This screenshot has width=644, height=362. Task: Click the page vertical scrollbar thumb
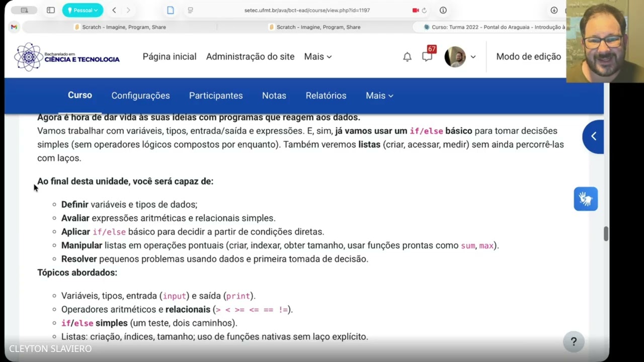pyautogui.click(x=606, y=234)
